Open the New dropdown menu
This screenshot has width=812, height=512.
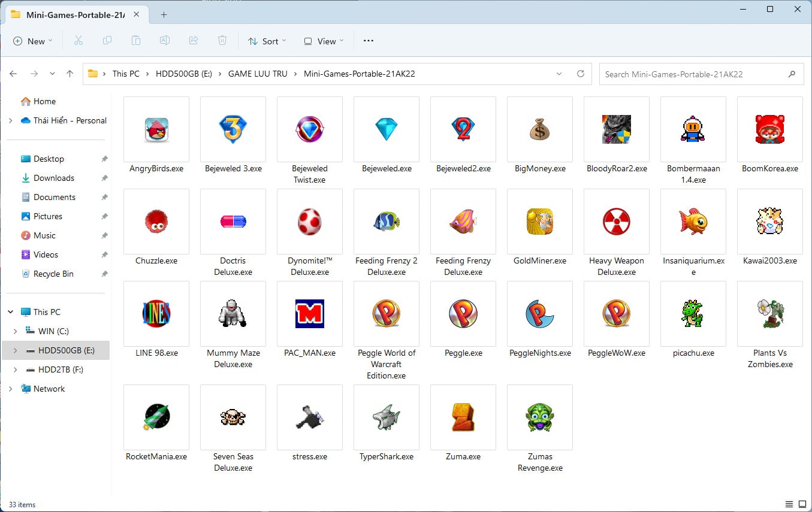[x=33, y=41]
